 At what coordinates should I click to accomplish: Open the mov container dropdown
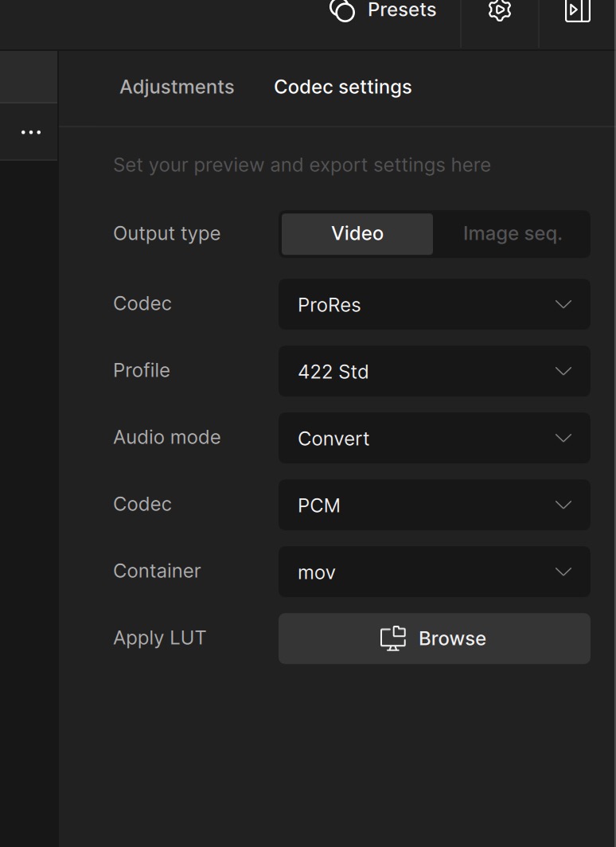(434, 572)
